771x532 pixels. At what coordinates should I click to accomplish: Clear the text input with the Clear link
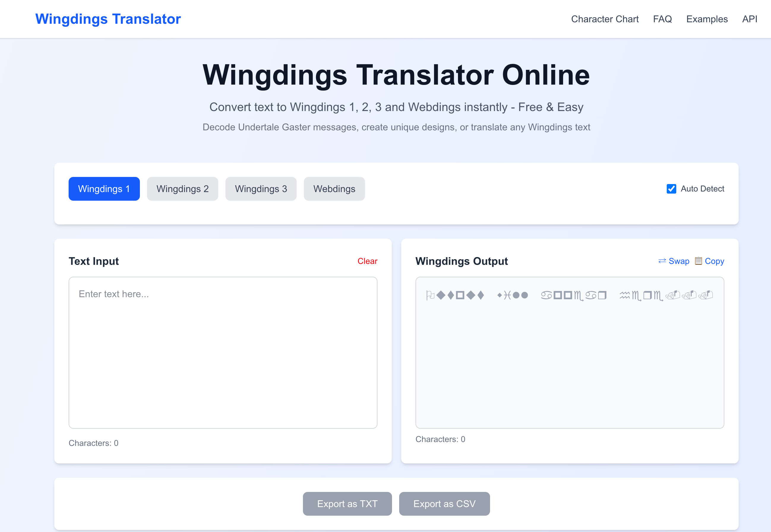367,261
